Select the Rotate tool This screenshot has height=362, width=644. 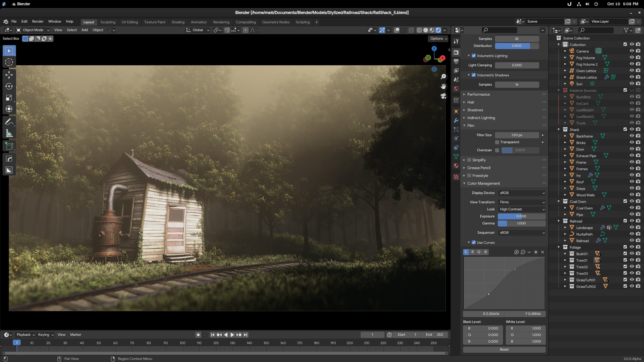point(9,86)
